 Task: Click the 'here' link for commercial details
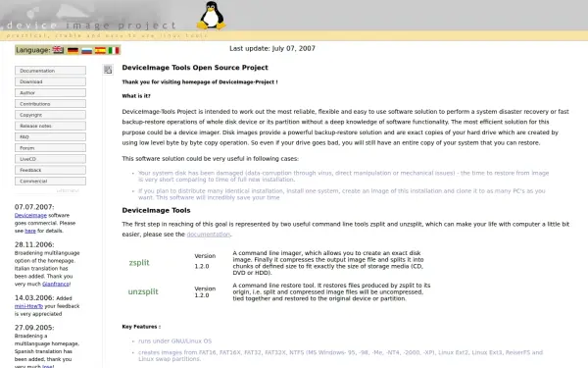(30, 231)
